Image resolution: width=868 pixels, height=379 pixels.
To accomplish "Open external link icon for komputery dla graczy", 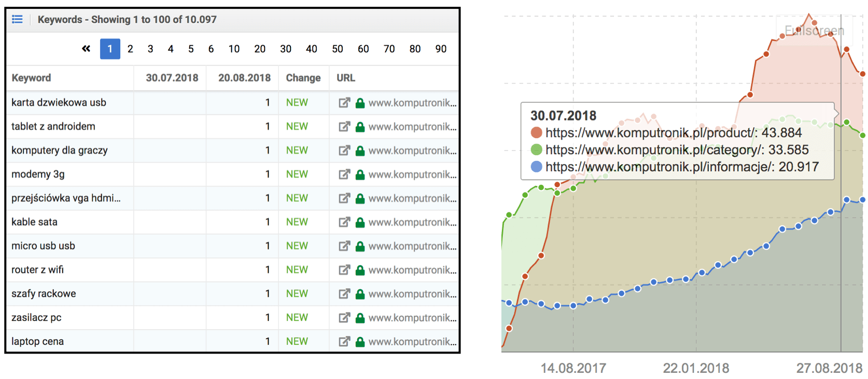I will pyautogui.click(x=344, y=151).
